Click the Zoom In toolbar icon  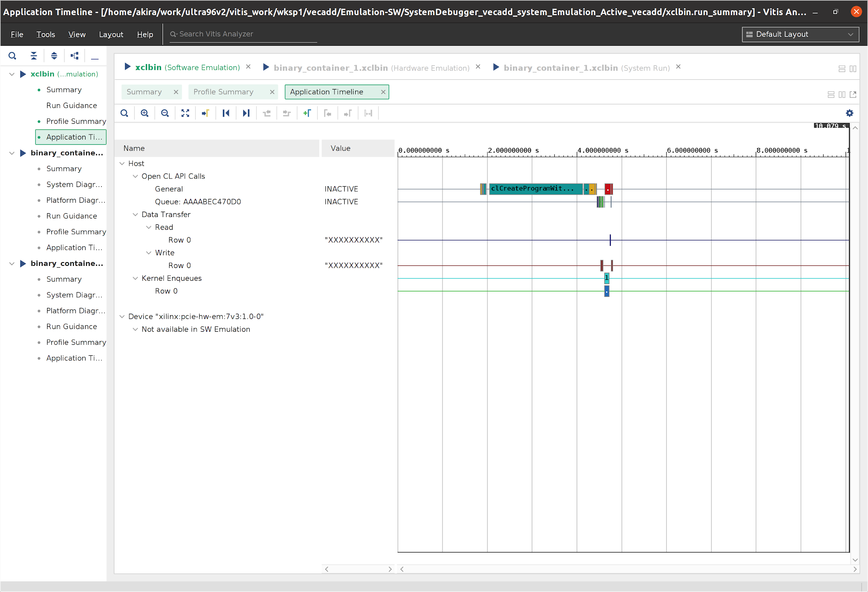tap(145, 113)
